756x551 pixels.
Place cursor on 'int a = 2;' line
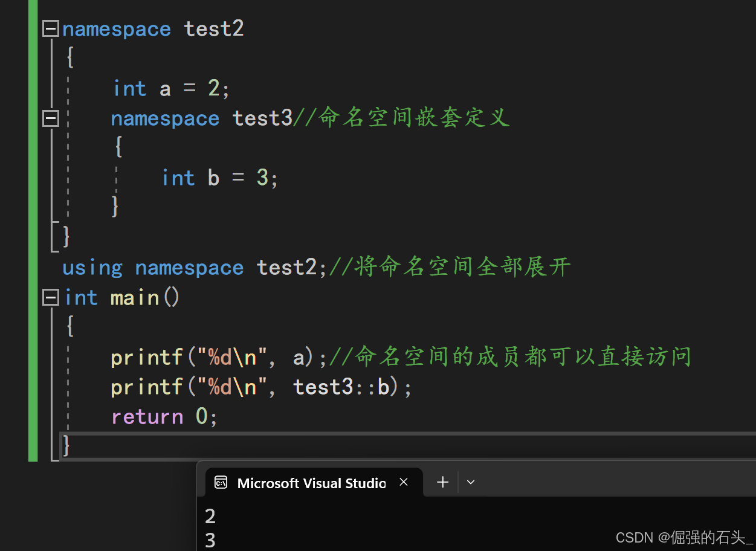(171, 89)
